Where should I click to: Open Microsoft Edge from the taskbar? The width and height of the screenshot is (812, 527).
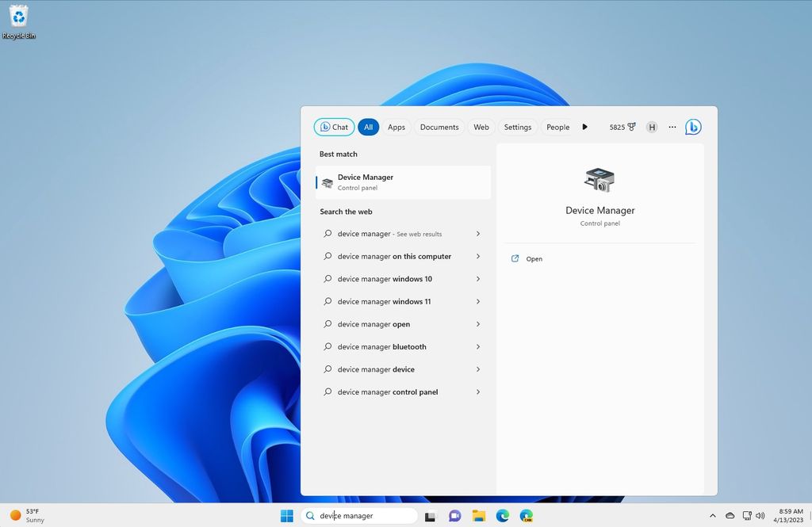pos(503,516)
